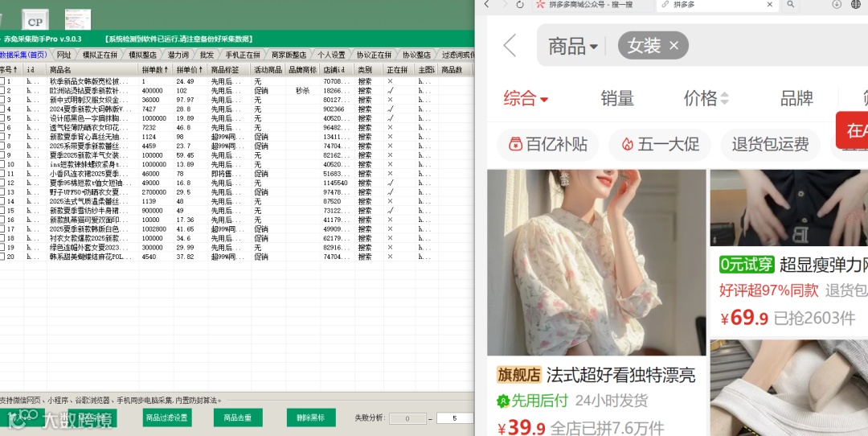The image size is (868, 436).
Task: Switch to 数据采集(首页) tab
Action: (x=24, y=55)
